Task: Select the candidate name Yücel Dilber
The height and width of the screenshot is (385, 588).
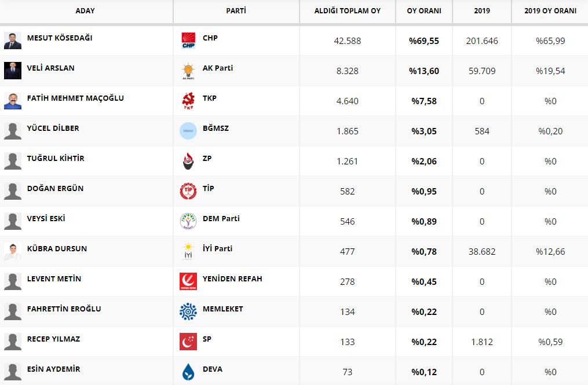Action: 53,128
